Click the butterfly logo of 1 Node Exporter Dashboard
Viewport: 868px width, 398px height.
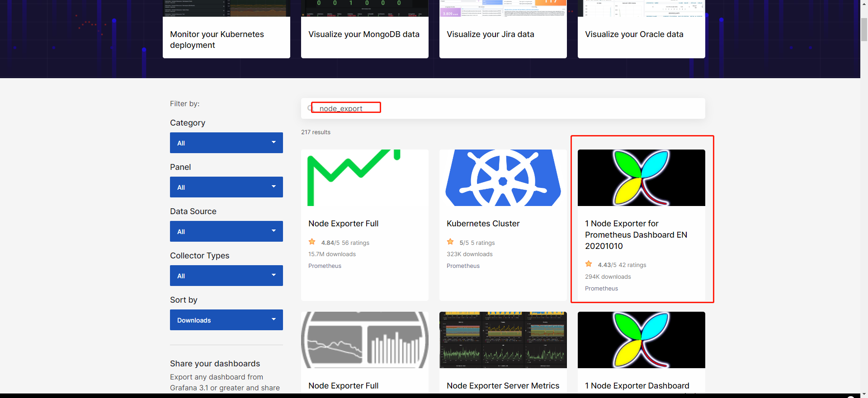[x=641, y=340]
